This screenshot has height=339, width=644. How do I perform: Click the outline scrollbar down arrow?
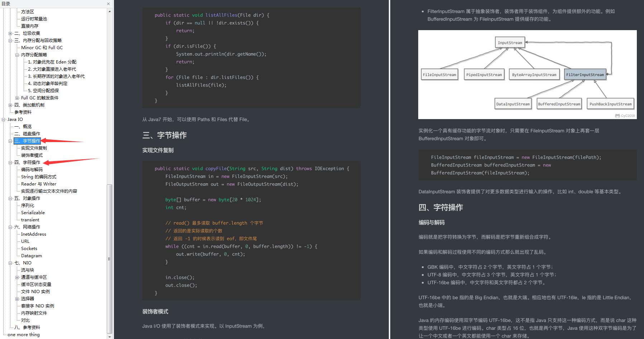click(x=109, y=336)
